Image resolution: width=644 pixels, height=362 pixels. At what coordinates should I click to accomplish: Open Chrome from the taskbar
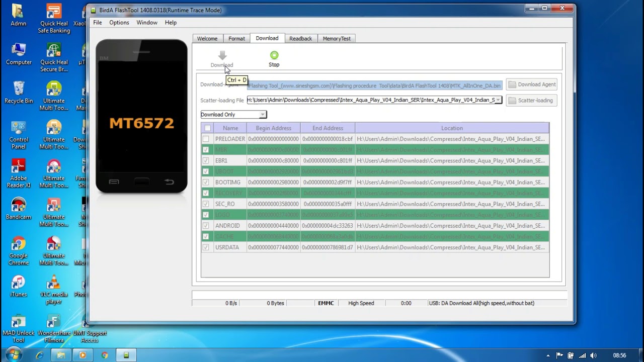[105, 355]
